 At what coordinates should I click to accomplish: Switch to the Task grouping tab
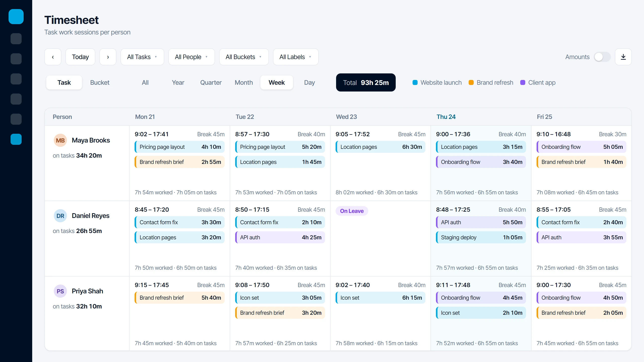click(64, 82)
